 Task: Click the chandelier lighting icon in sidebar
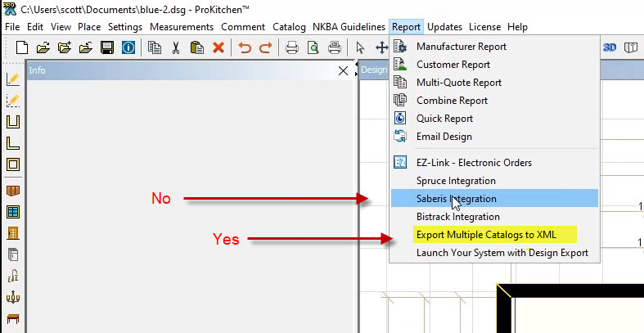coord(13,297)
